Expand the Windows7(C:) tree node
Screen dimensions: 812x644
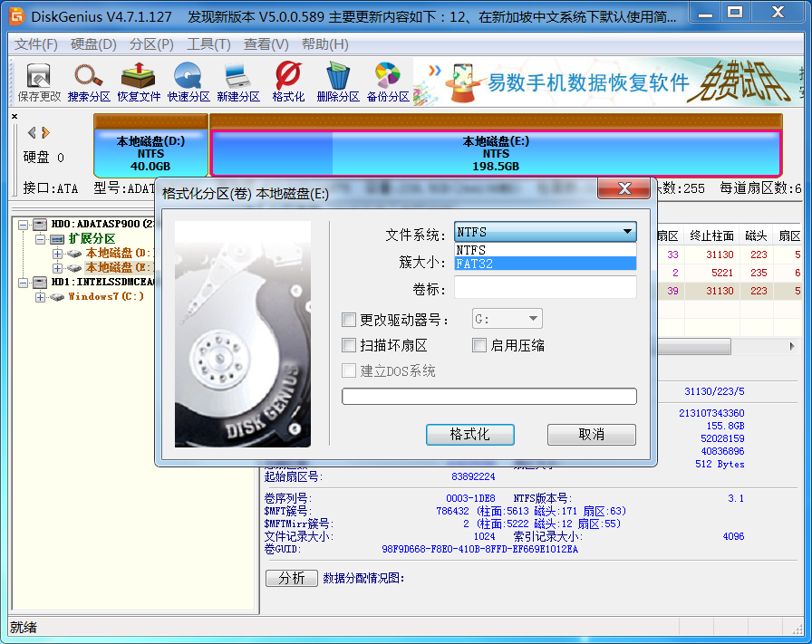coord(41,297)
